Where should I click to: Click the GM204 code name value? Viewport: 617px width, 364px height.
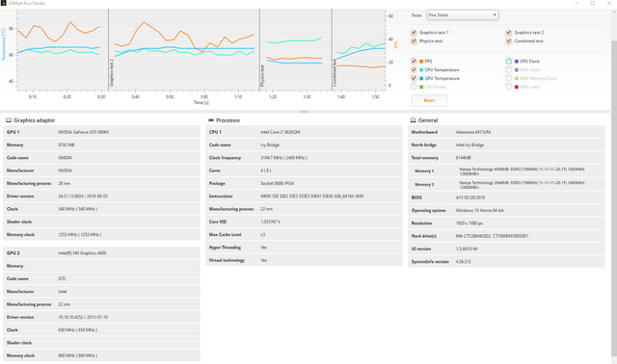click(x=65, y=158)
